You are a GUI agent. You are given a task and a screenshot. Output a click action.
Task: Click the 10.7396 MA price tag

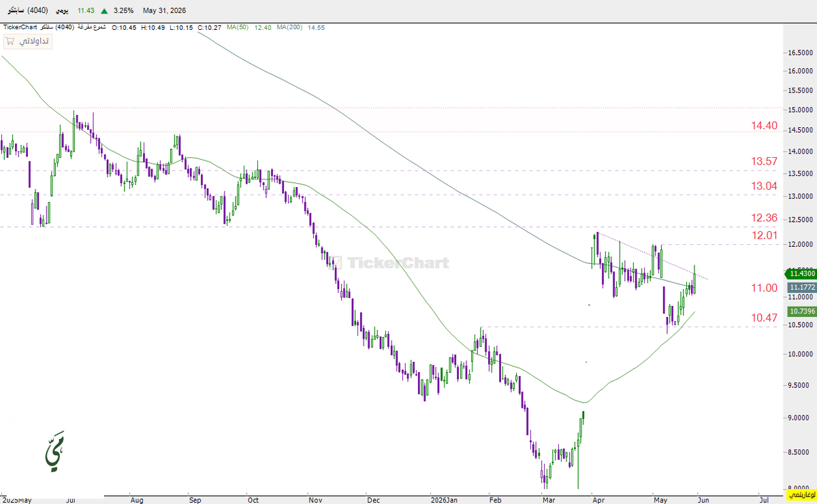(801, 311)
